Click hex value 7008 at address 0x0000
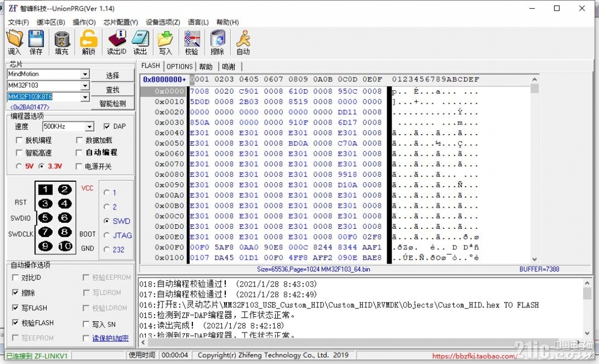 (x=200, y=91)
